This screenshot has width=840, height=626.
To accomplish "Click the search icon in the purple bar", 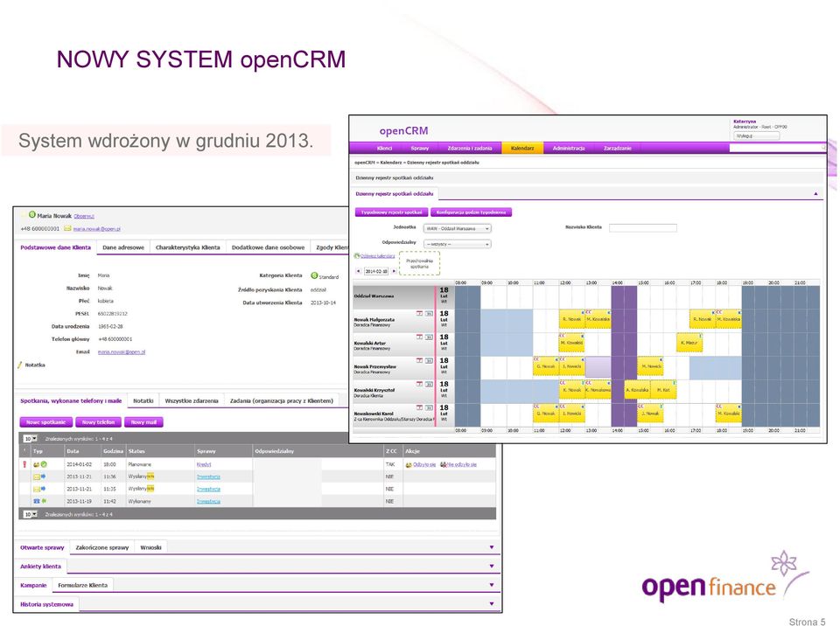I will 823,147.
